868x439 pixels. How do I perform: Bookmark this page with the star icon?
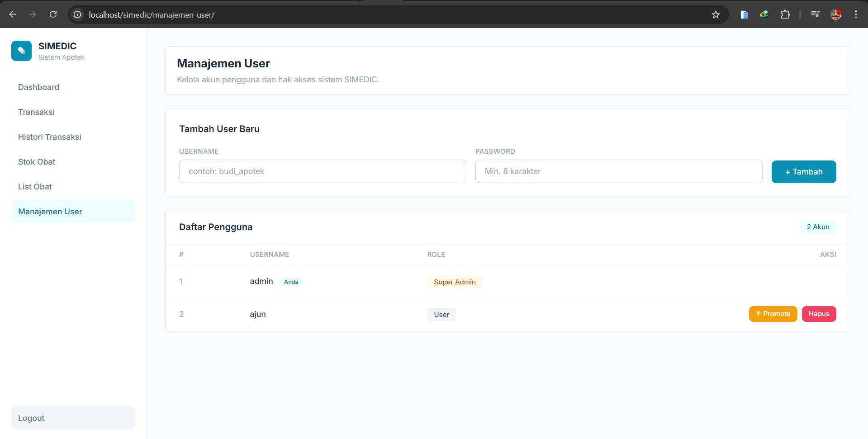pyautogui.click(x=716, y=14)
